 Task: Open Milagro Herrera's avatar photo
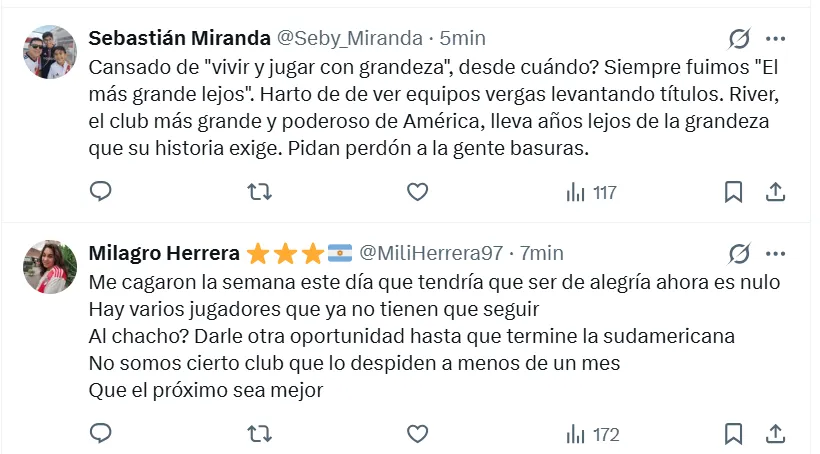coord(50,267)
